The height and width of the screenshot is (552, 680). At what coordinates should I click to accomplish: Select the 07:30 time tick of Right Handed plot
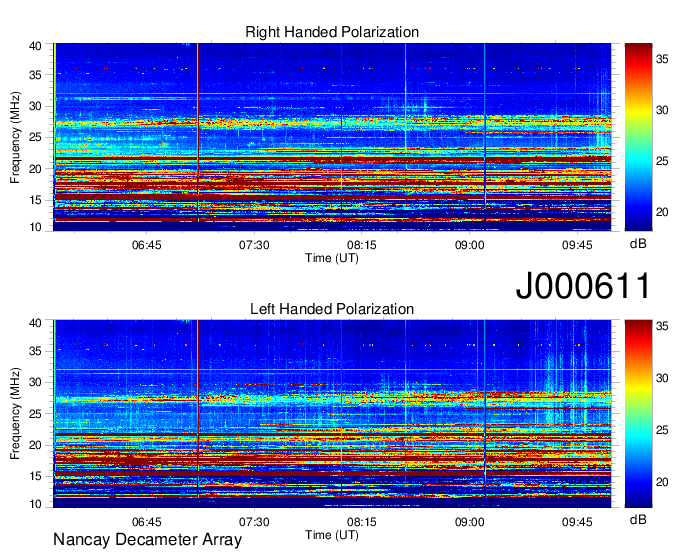click(x=254, y=245)
